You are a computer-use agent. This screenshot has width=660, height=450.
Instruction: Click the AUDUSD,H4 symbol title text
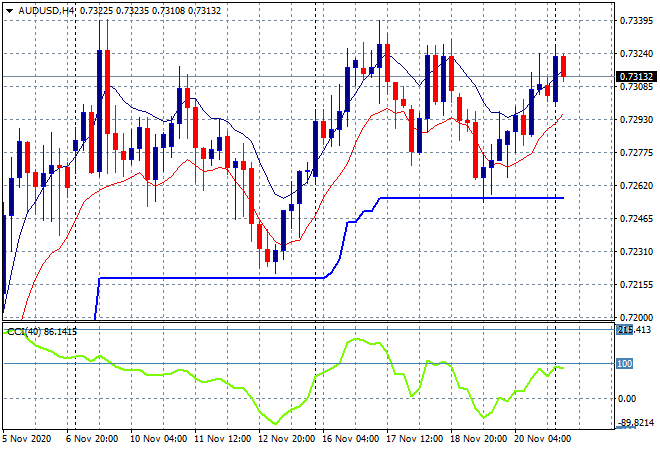(46, 11)
